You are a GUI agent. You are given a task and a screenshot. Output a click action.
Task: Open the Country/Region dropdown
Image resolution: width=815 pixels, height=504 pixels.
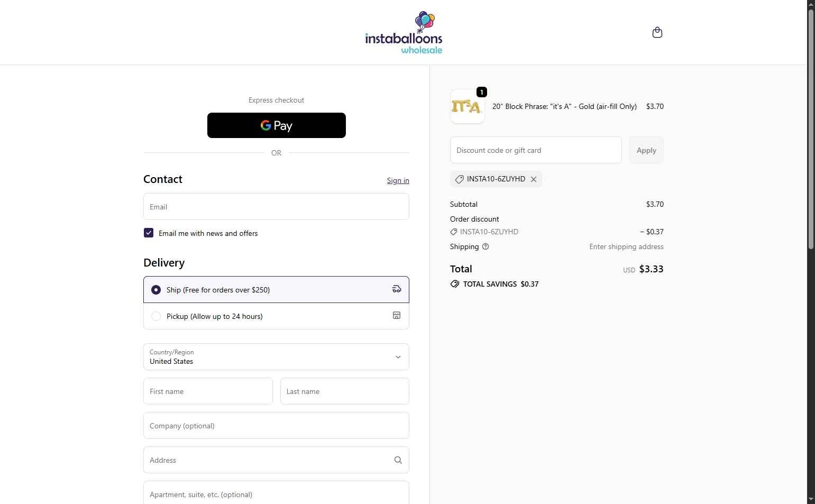click(276, 357)
